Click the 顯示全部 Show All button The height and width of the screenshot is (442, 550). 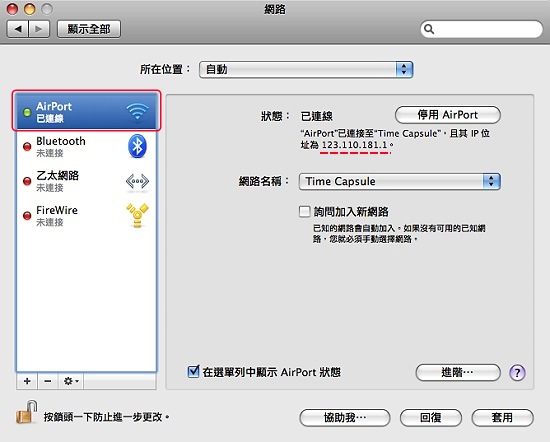[x=89, y=29]
